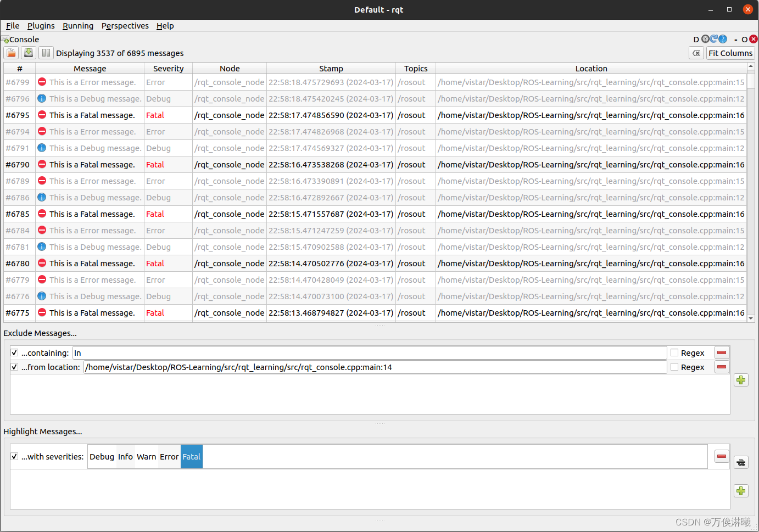This screenshot has width=759, height=532.
Task: Toggle the '...with severities:' highlight checkbox
Action: click(x=14, y=457)
